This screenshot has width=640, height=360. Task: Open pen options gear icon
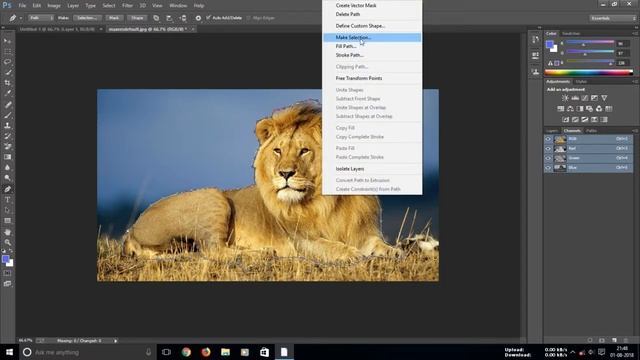(198, 18)
